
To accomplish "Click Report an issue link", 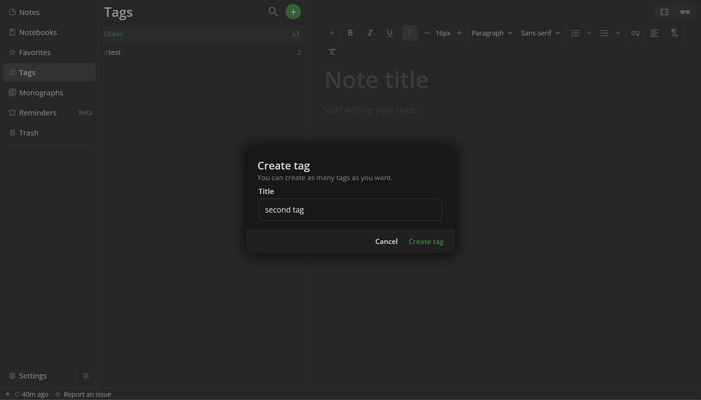I will pos(83,394).
